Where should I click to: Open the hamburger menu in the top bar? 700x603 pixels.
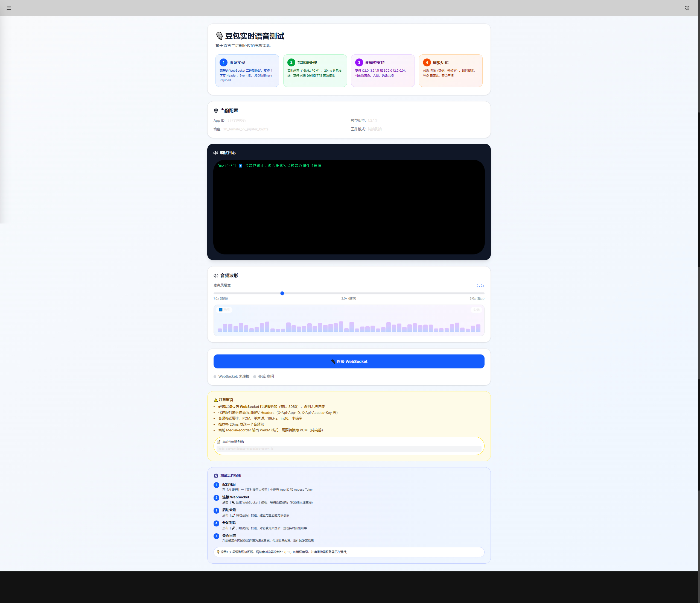tap(9, 8)
